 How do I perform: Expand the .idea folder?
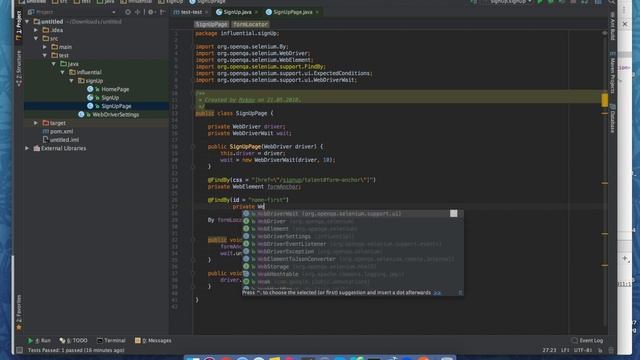click(x=36, y=30)
